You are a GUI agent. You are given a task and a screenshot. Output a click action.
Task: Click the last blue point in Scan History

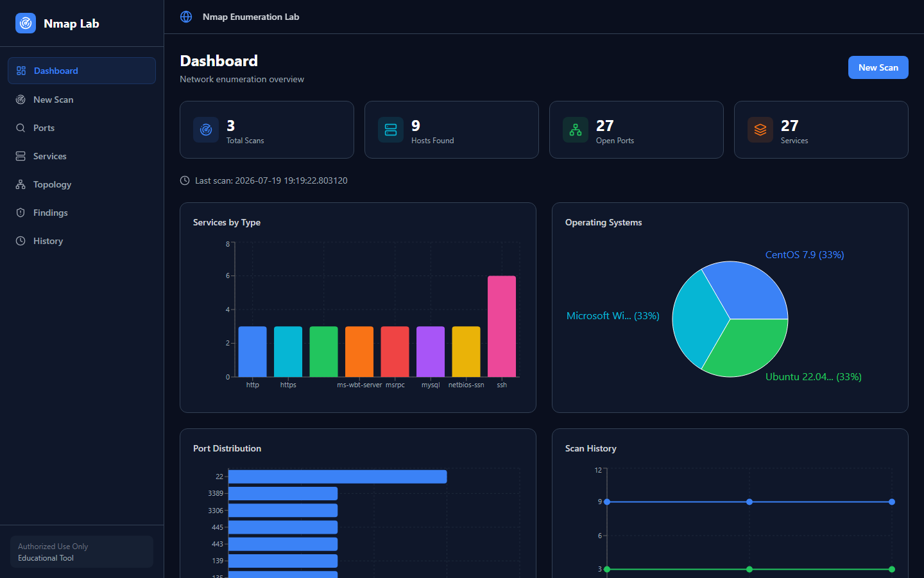point(892,502)
